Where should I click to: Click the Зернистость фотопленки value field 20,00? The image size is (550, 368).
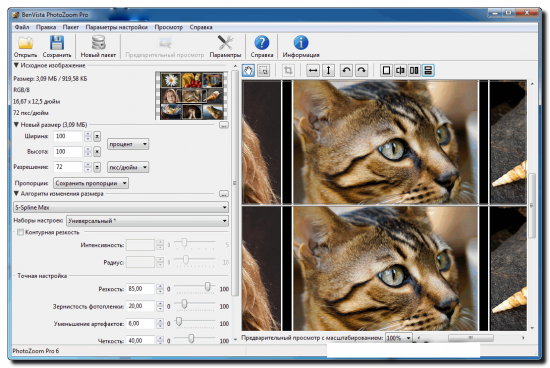click(140, 306)
